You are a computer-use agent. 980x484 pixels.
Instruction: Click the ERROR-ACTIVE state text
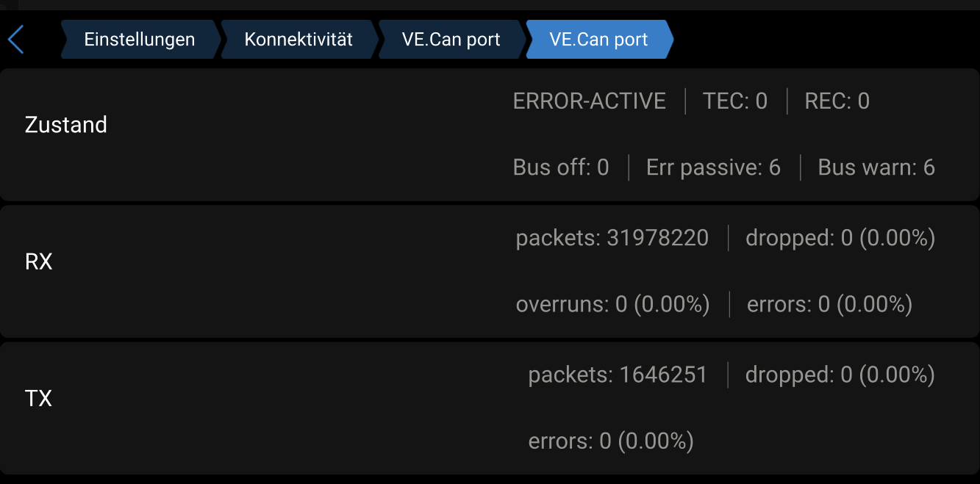(590, 101)
